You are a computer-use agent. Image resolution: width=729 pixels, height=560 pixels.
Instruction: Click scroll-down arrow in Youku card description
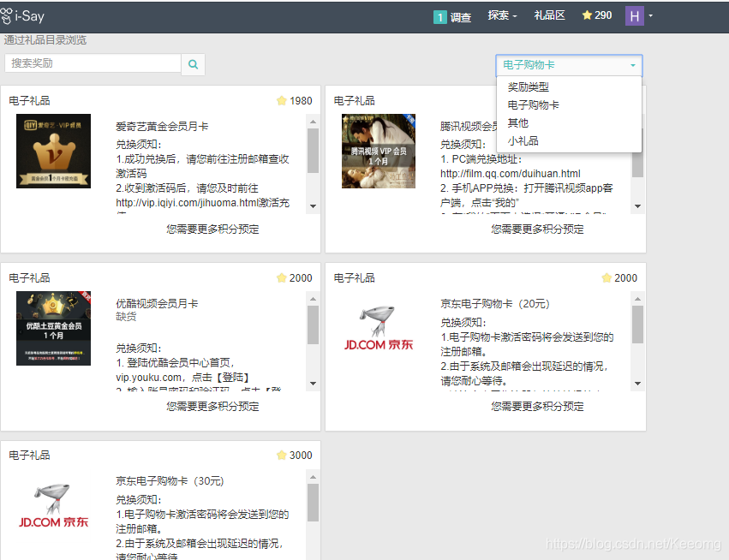pyautogui.click(x=313, y=384)
